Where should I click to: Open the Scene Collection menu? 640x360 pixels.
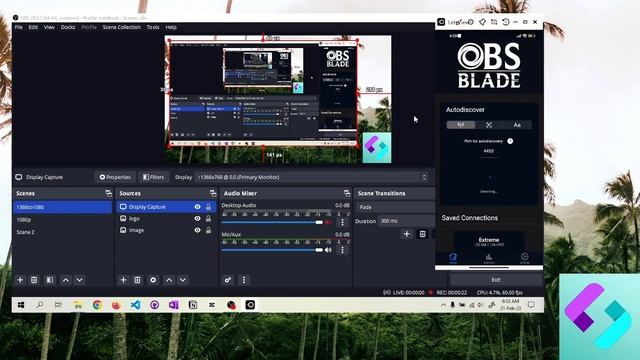[x=122, y=27]
